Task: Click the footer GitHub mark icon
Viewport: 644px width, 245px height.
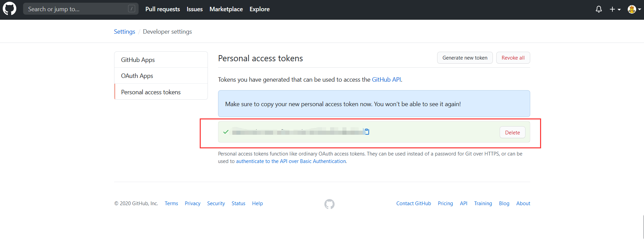Action: click(x=329, y=204)
